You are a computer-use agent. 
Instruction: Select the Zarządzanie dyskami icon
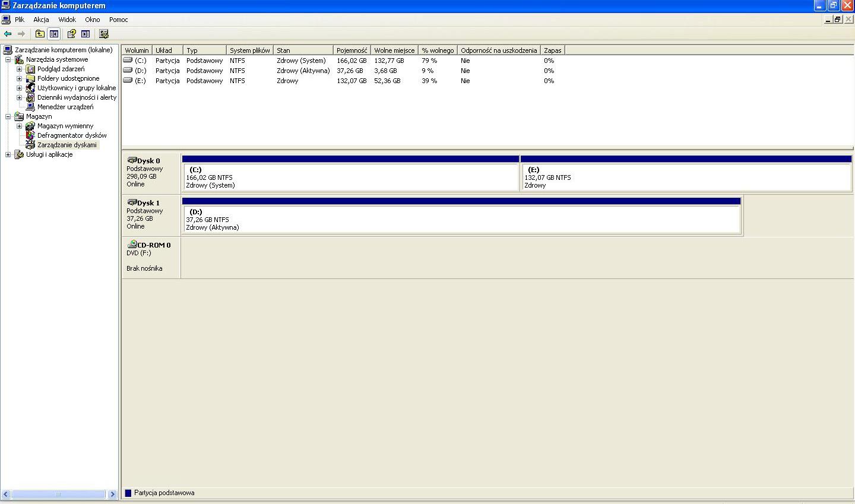coord(30,145)
